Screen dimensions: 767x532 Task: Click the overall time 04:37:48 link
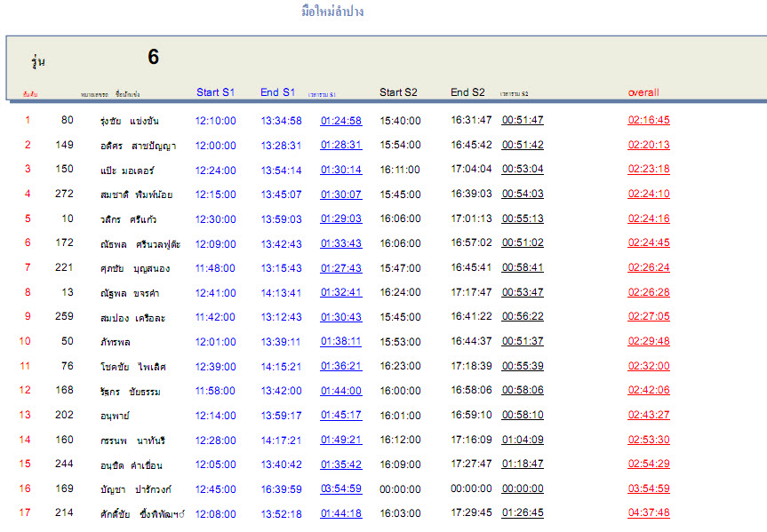[649, 513]
